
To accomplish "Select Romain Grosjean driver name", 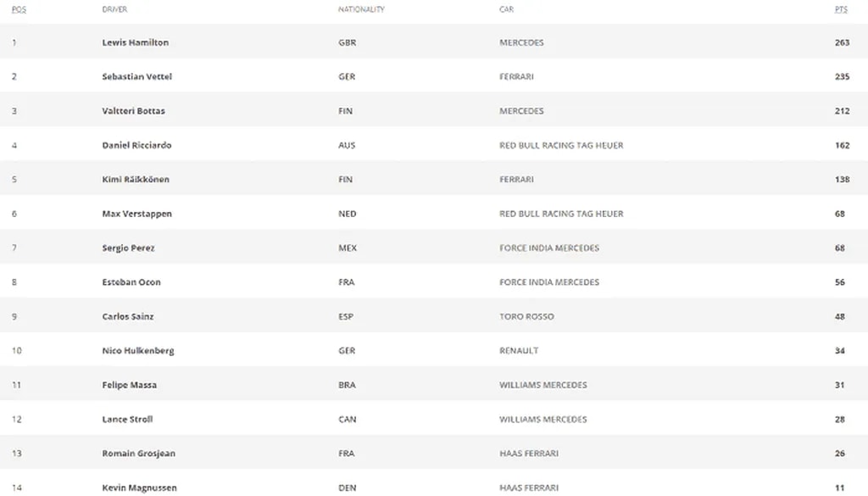I will click(x=138, y=454).
